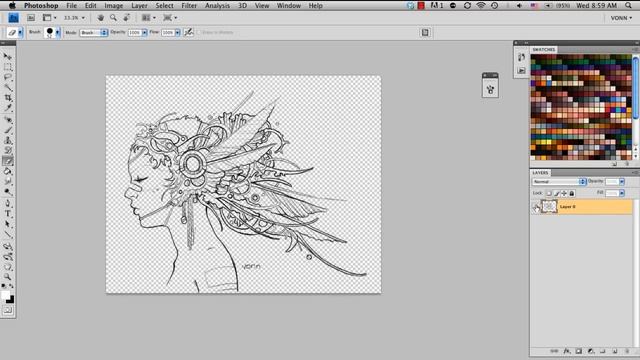Viewport: 640px width, 360px height.
Task: Click the Wi-Fi status icon
Action: click(481, 6)
